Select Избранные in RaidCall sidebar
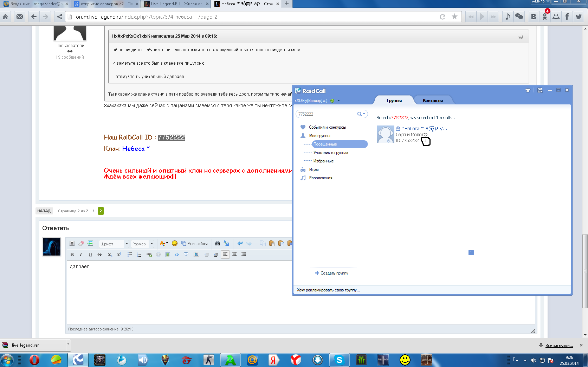The height and width of the screenshot is (367, 588). 323,161
